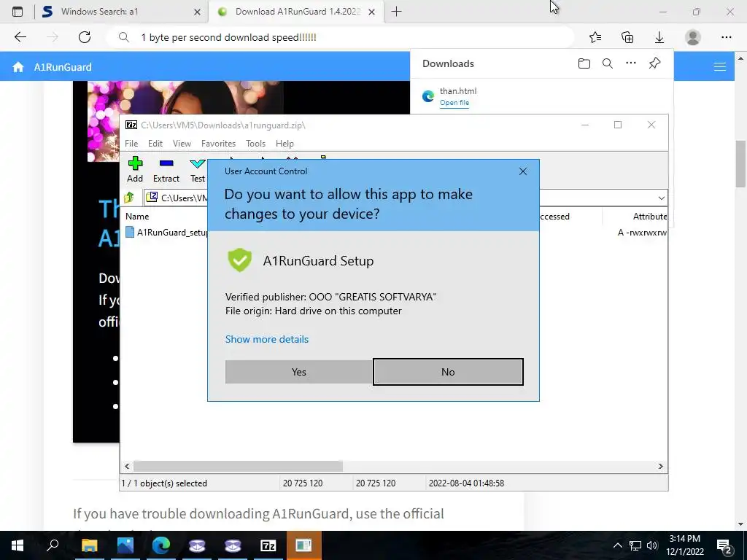The width and height of the screenshot is (747, 560).
Task: Open the 7-Zip Favorites menu
Action: 218,144
